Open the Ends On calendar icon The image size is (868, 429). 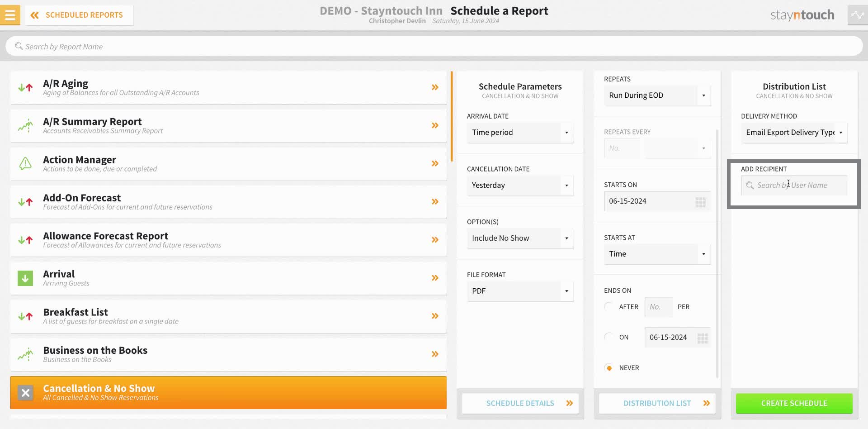[x=703, y=338]
